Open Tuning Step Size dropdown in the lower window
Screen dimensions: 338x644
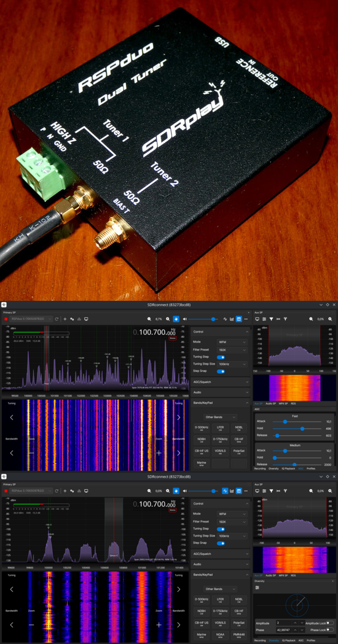[232, 536]
